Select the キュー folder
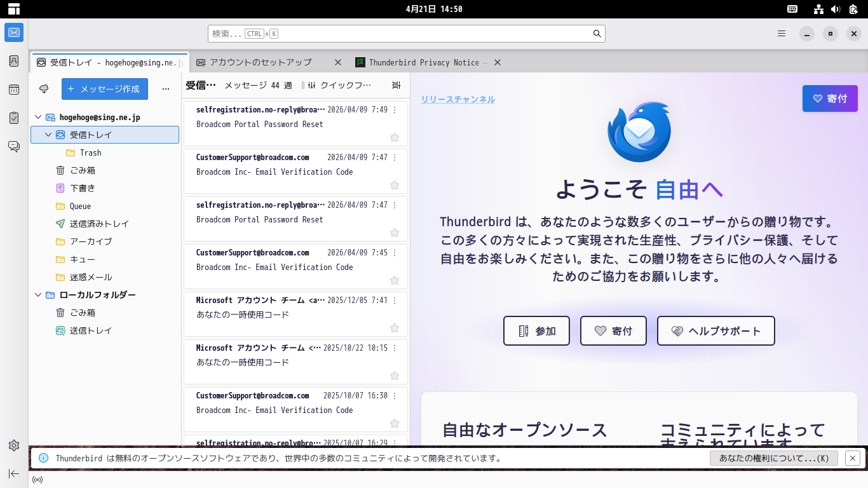This screenshot has width=868, height=488. [x=105, y=259]
